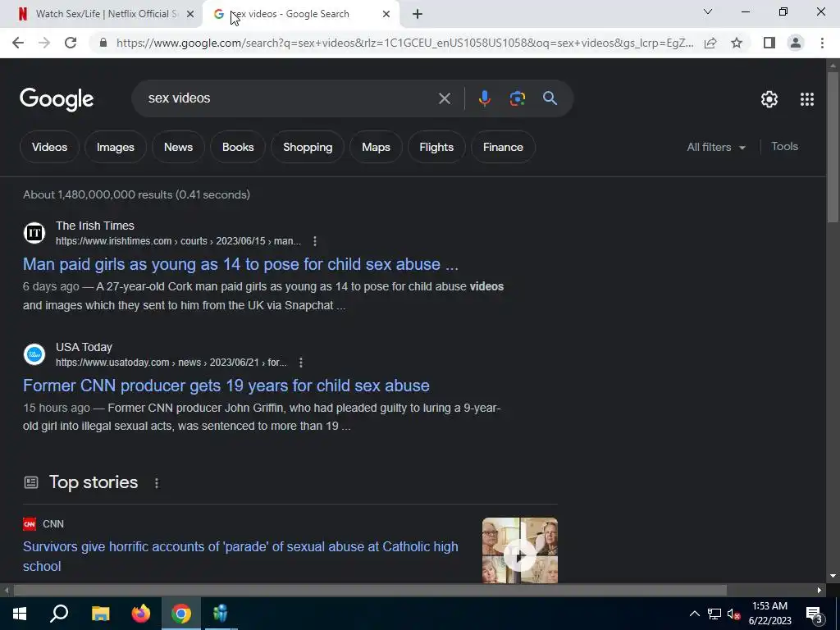The height and width of the screenshot is (630, 840).
Task: Open Windows taskbar search
Action: [59, 614]
